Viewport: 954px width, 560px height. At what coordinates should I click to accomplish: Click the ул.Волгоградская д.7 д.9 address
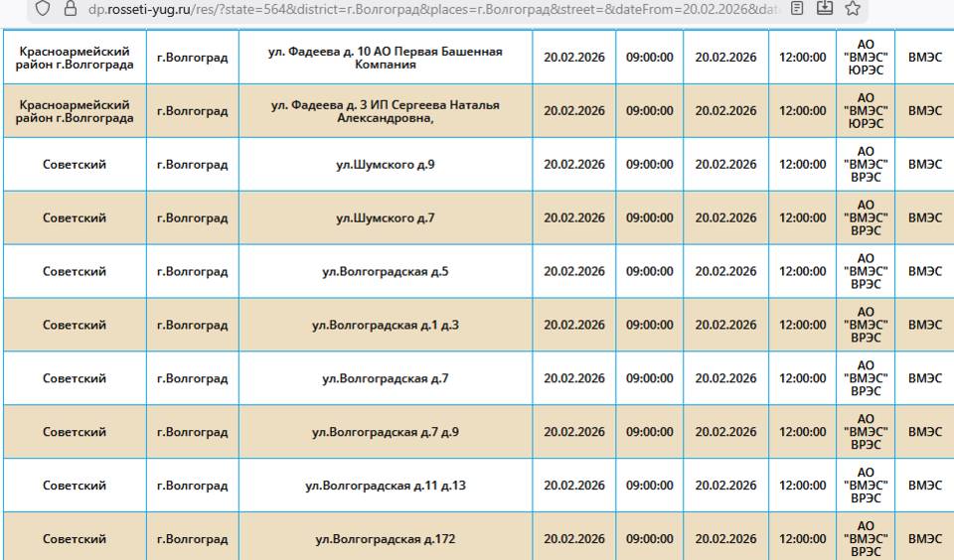pos(385,433)
